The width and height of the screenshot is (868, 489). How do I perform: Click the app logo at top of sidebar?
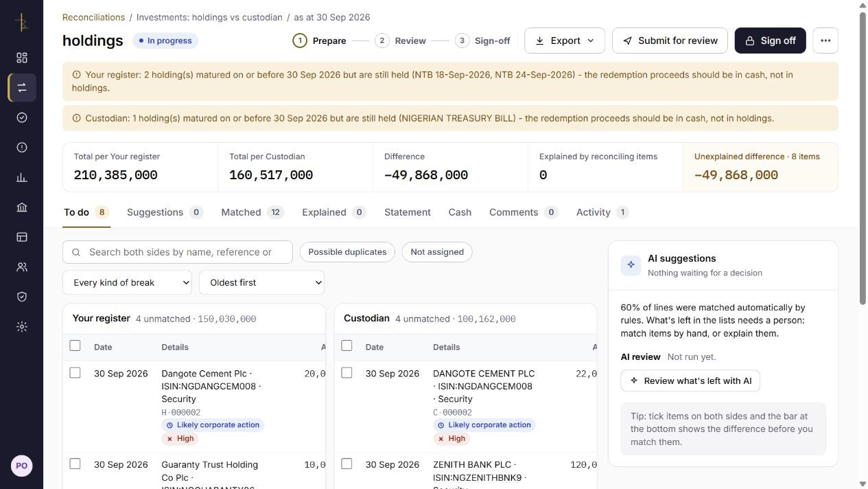[x=21, y=23]
